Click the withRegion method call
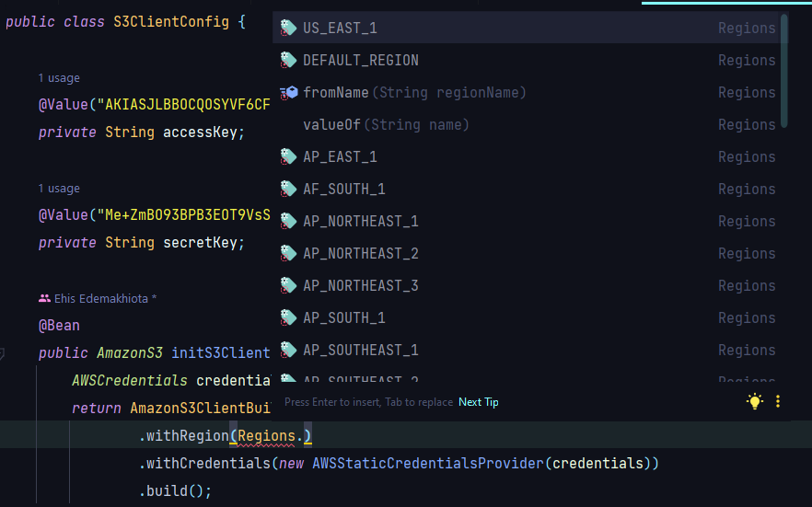The width and height of the screenshot is (812, 507). tap(188, 436)
